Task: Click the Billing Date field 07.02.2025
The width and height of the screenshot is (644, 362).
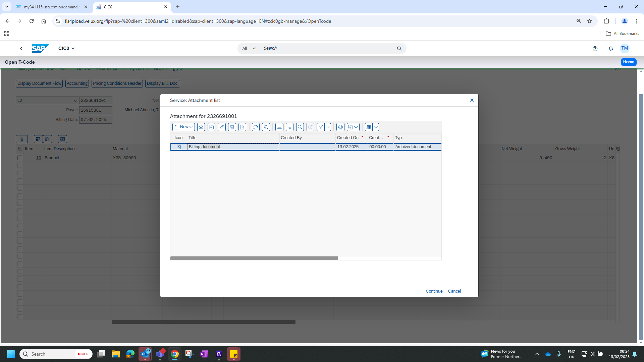Action: click(x=96, y=120)
